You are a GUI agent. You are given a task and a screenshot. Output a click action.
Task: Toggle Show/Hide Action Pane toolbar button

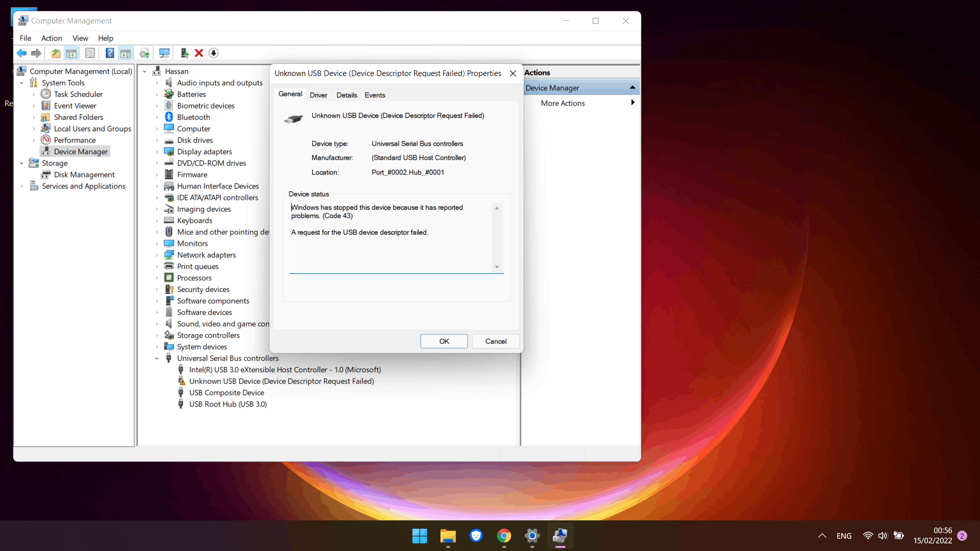[x=126, y=53]
